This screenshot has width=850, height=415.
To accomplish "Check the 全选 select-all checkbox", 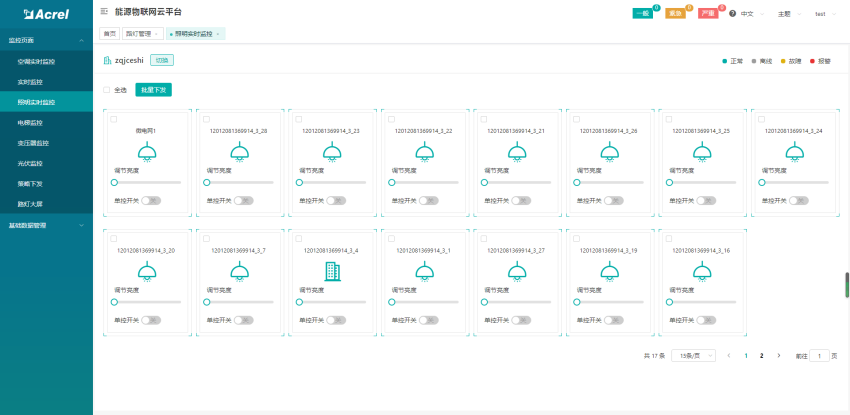I will click(108, 90).
